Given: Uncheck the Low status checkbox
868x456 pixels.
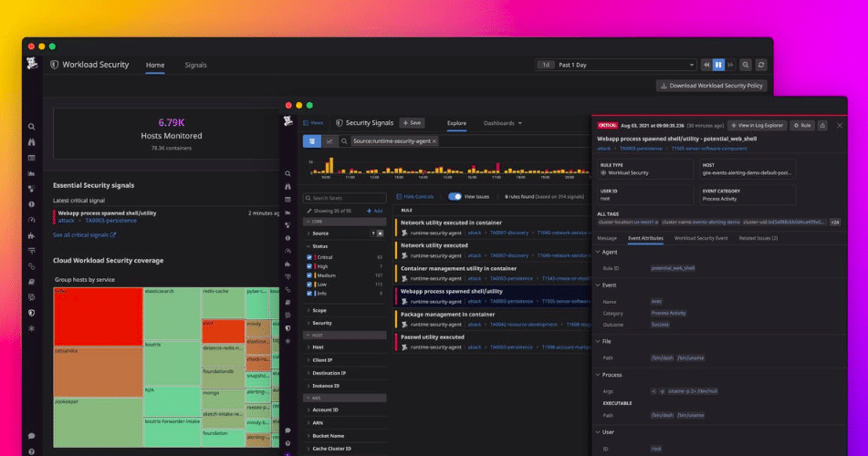Looking at the screenshot, I should (309, 285).
